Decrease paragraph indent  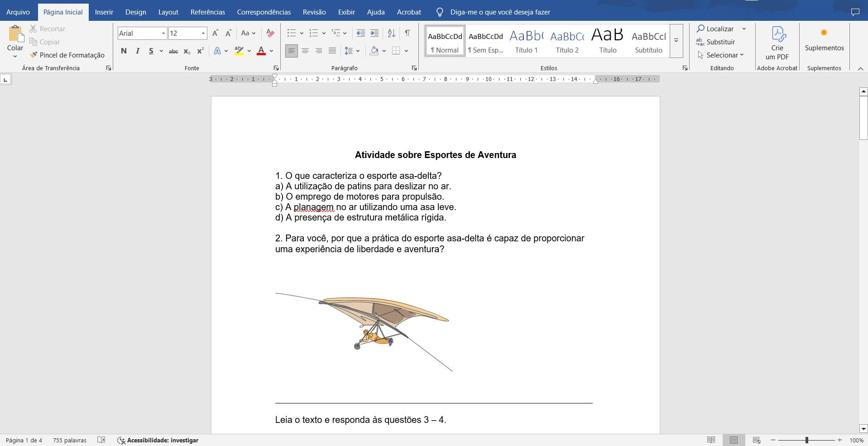[x=361, y=33]
